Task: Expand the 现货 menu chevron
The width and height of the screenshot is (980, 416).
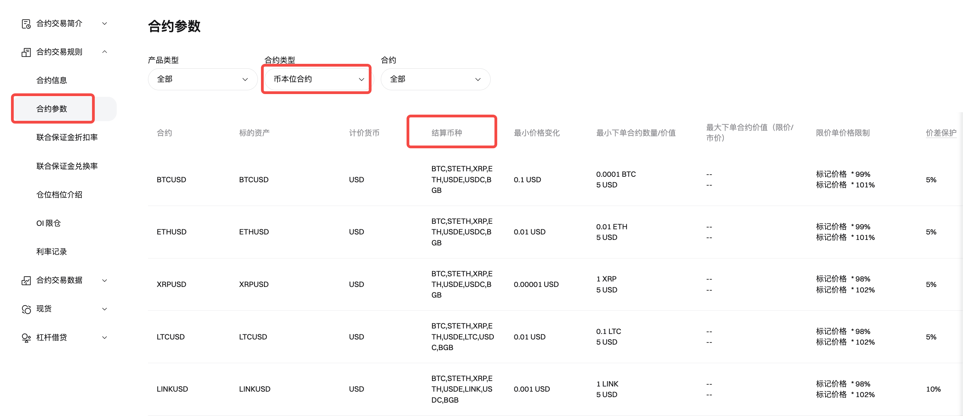Action: coord(105,309)
